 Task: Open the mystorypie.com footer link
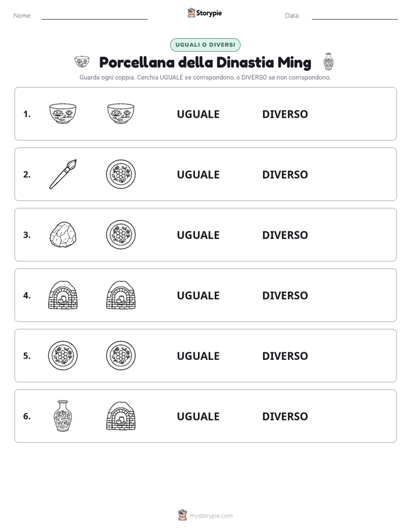pos(211,516)
